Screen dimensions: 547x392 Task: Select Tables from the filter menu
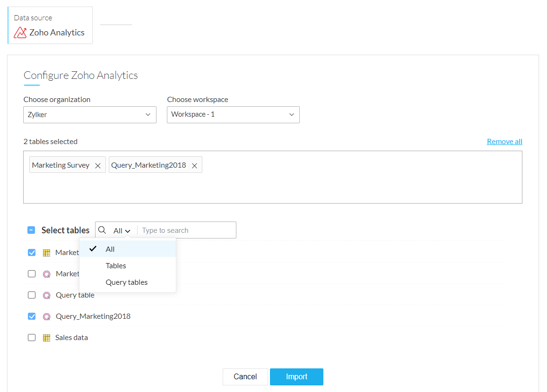point(116,266)
